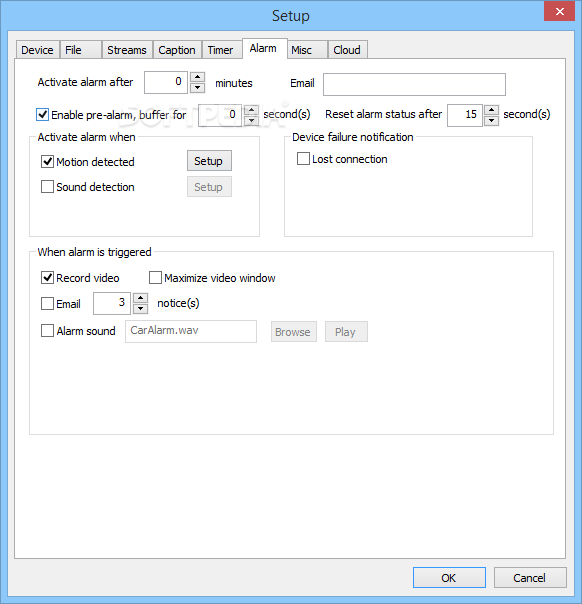Select the Alarm tab
582x604 pixels.
pyautogui.click(x=265, y=49)
